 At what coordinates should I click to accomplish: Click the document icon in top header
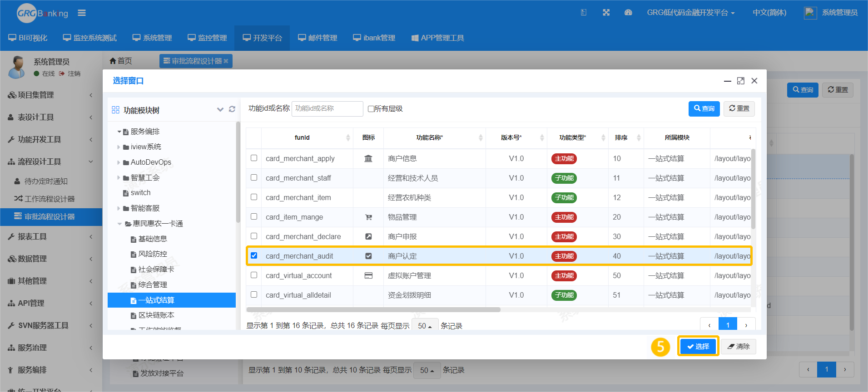pos(584,13)
